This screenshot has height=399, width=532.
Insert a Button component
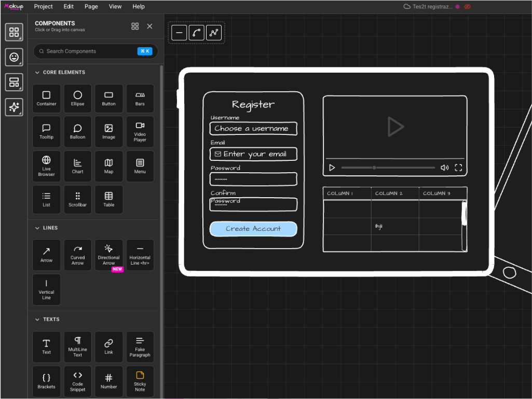point(108,99)
